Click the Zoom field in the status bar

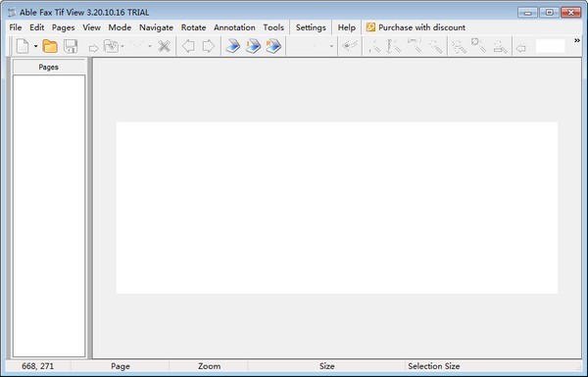[x=209, y=366]
